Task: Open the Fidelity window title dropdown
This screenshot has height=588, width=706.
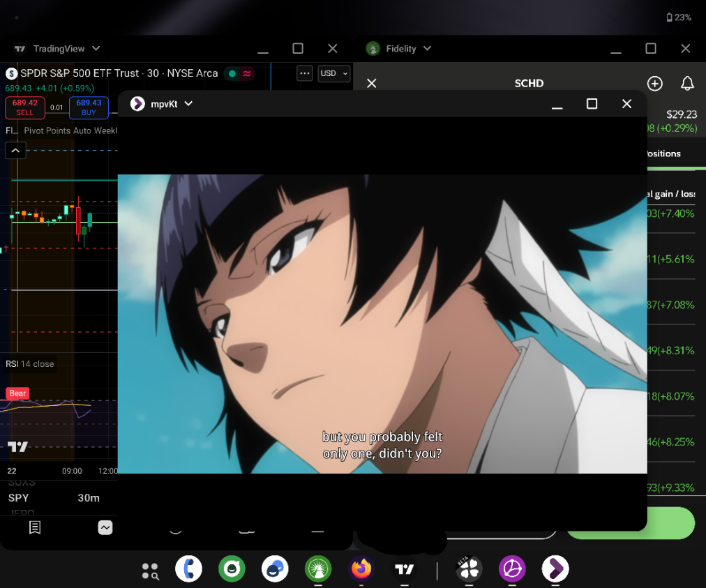Action: tap(427, 48)
